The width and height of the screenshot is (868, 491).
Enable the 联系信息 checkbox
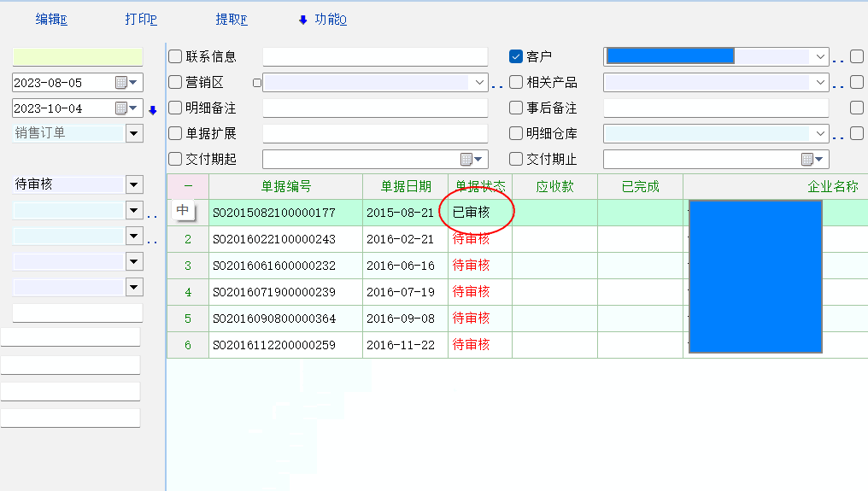point(175,57)
